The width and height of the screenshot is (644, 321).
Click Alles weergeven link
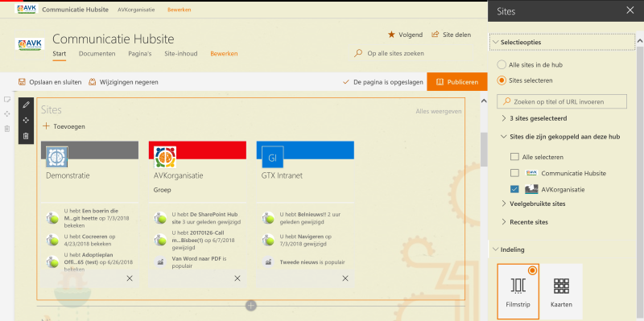[x=438, y=111]
